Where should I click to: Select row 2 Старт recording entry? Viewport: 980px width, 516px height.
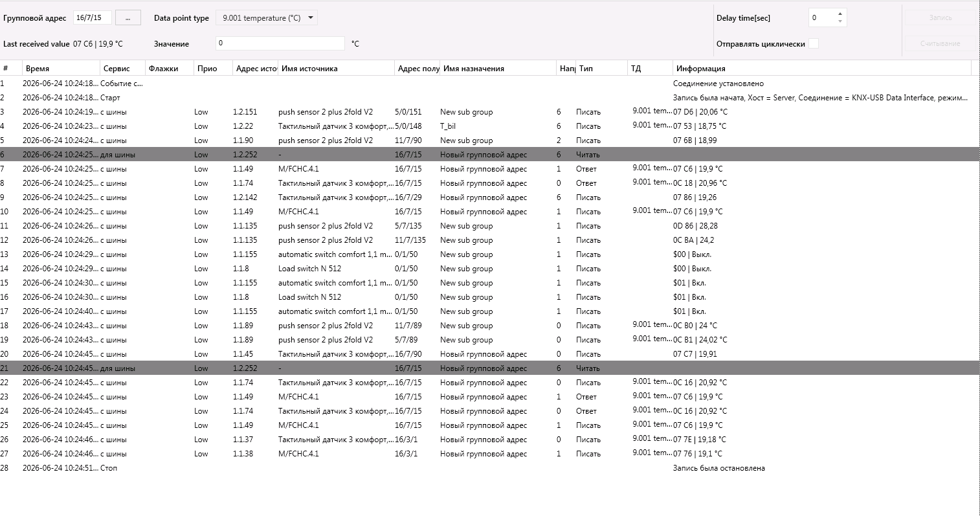[490, 98]
